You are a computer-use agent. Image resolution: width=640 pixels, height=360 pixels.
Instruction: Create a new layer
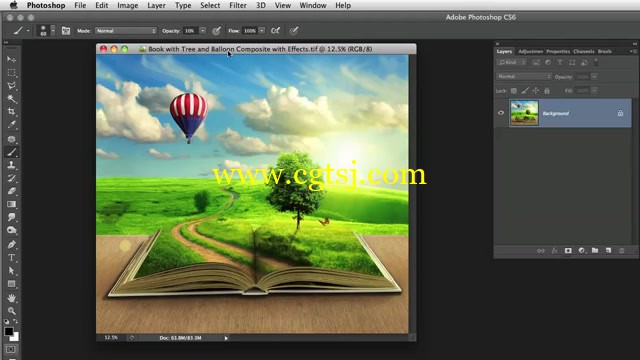609,251
